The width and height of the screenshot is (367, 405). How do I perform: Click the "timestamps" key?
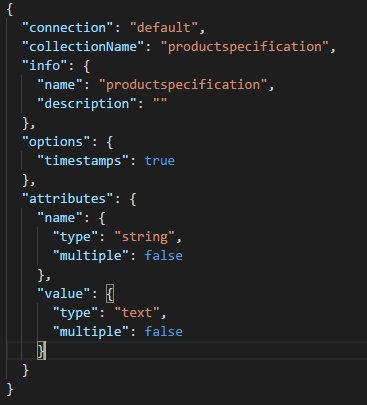tap(83, 161)
